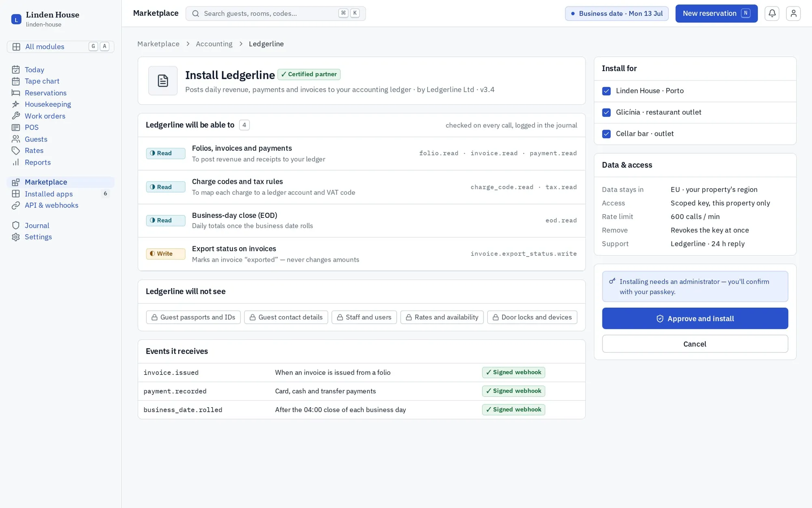Click the Installed apps count badge 6

click(105, 194)
